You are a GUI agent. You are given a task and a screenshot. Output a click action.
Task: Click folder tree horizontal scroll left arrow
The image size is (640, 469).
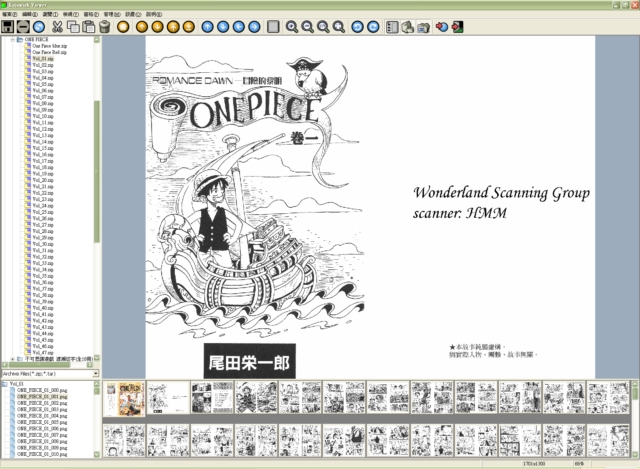5,365
